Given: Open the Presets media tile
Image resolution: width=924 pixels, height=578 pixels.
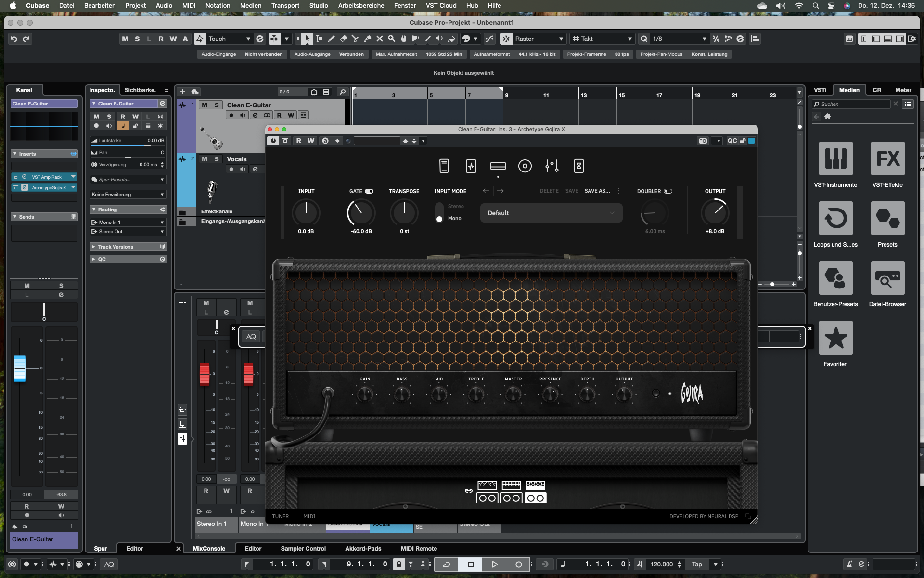Looking at the screenshot, I should point(887,218).
